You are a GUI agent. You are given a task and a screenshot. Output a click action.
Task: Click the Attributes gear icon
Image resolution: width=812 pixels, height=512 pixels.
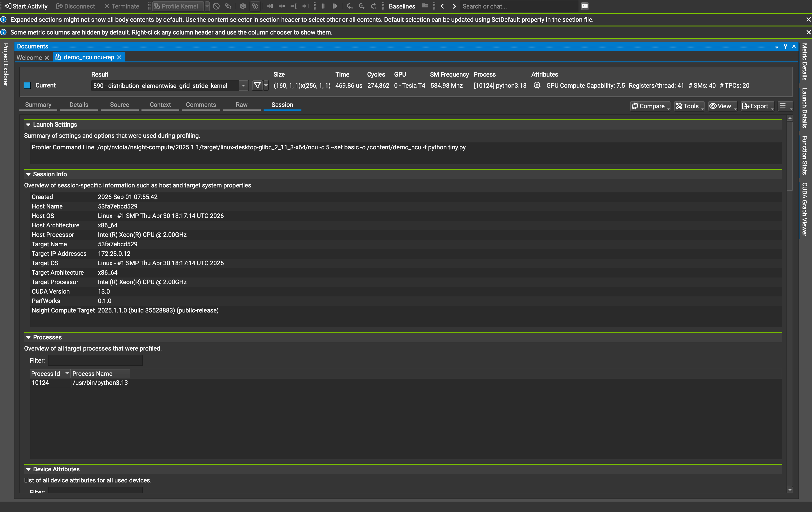pos(537,86)
